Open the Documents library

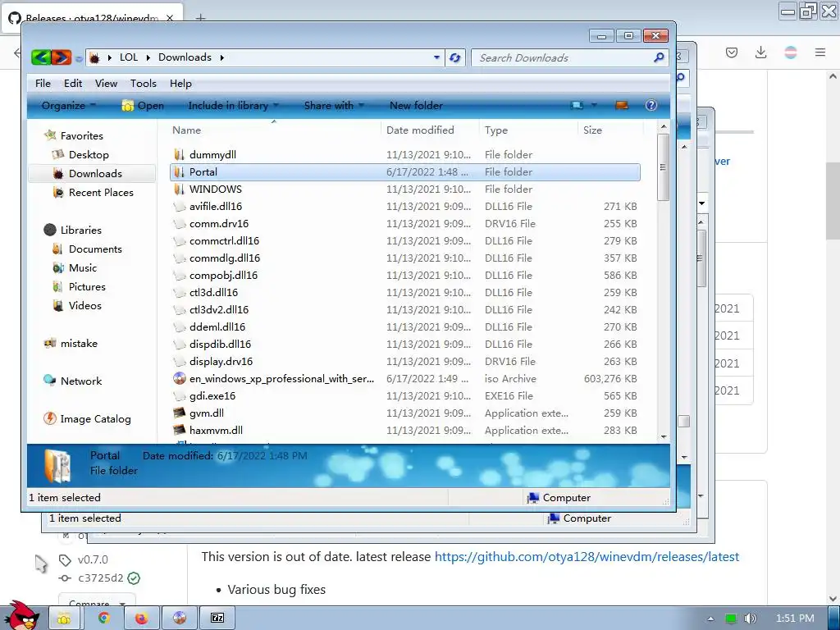[x=95, y=249]
